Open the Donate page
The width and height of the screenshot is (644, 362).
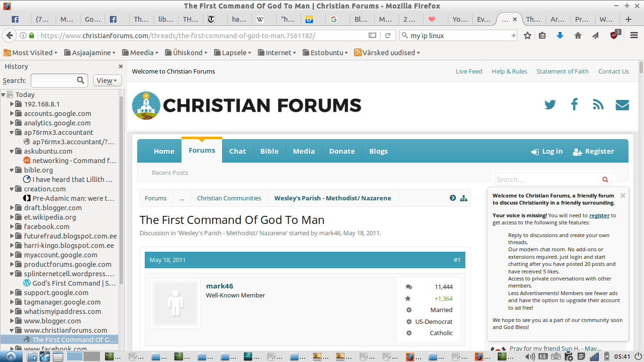coord(342,151)
